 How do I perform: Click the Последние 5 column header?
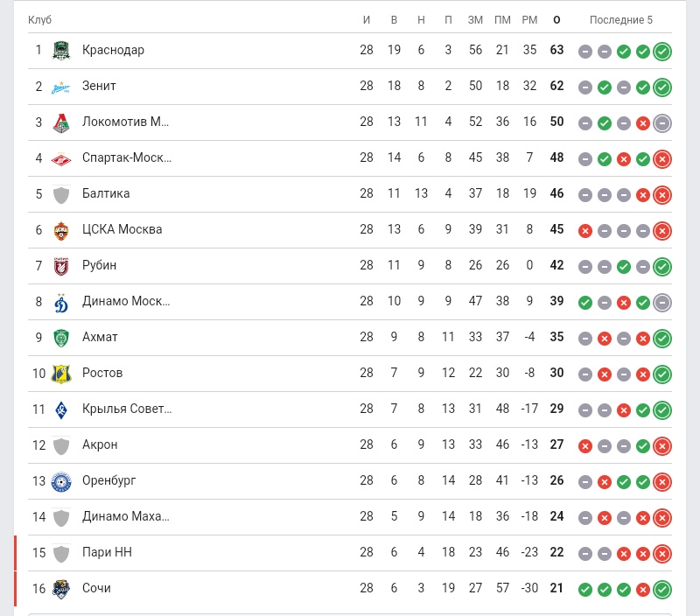point(621,19)
